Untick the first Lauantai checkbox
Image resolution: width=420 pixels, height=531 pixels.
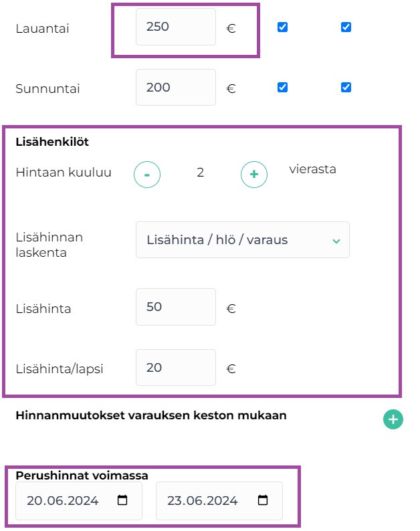click(x=282, y=27)
